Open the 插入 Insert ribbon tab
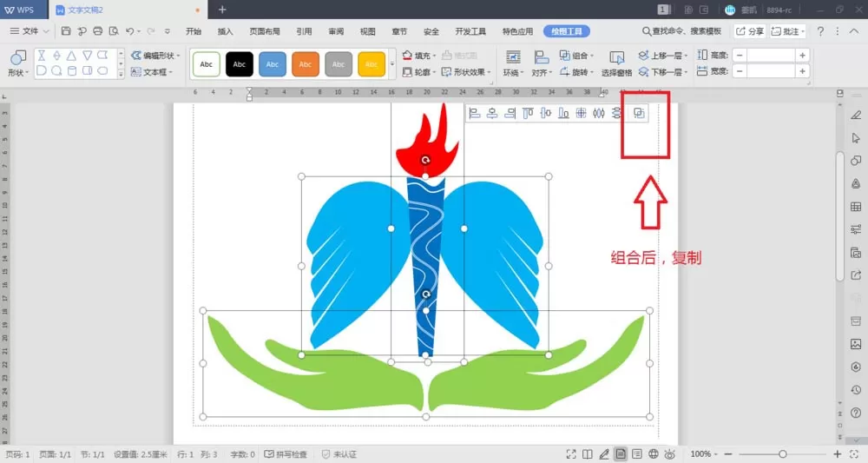The height and width of the screenshot is (463, 868). coord(226,31)
